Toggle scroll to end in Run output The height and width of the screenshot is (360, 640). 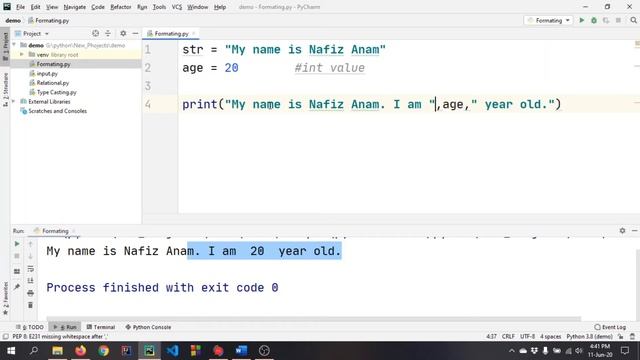click(x=30, y=281)
